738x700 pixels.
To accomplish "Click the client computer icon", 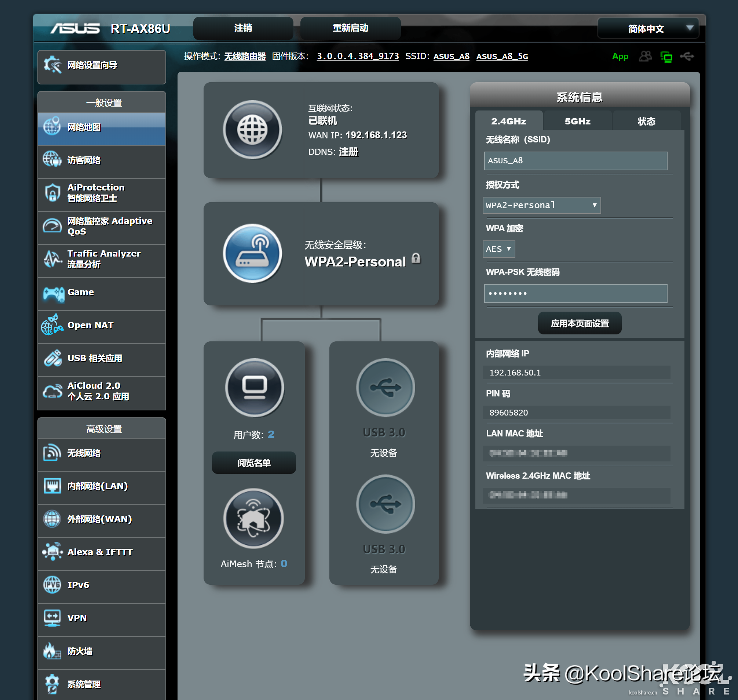I will 254,388.
